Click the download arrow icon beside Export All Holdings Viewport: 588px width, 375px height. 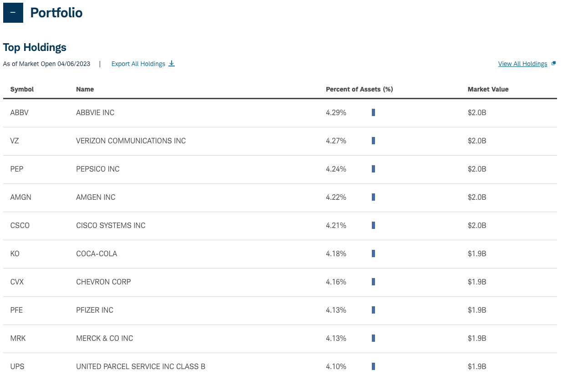pyautogui.click(x=172, y=63)
